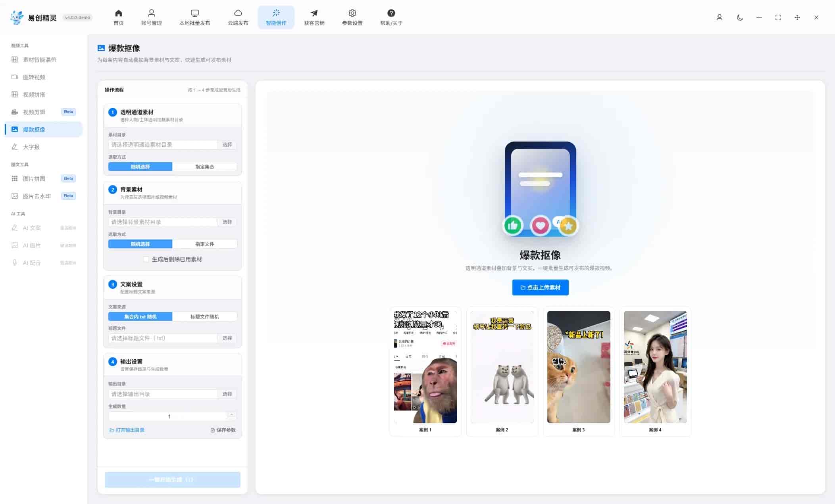Click the 标题文件 txt input

[x=163, y=338]
